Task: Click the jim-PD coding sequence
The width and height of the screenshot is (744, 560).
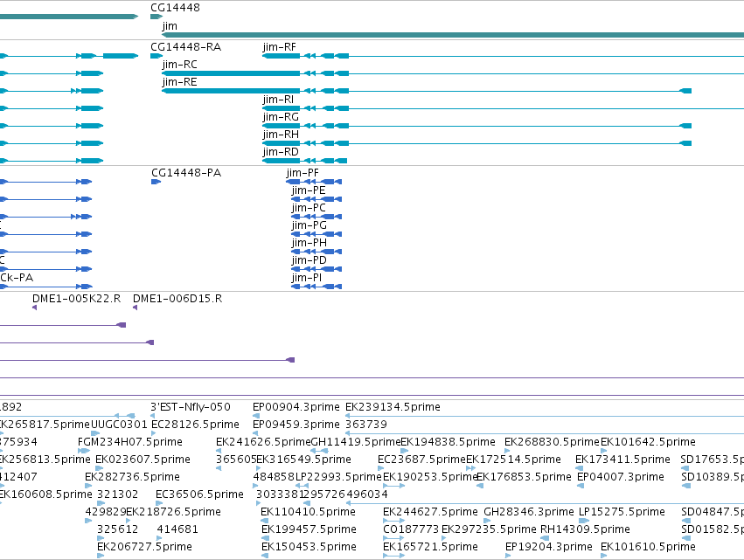Action: click(x=316, y=269)
